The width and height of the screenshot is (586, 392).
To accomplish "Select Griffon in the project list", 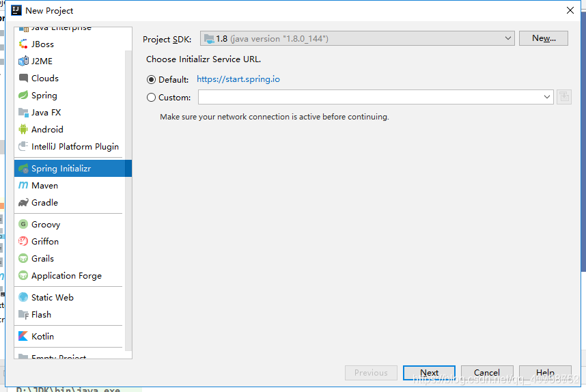I will (45, 241).
